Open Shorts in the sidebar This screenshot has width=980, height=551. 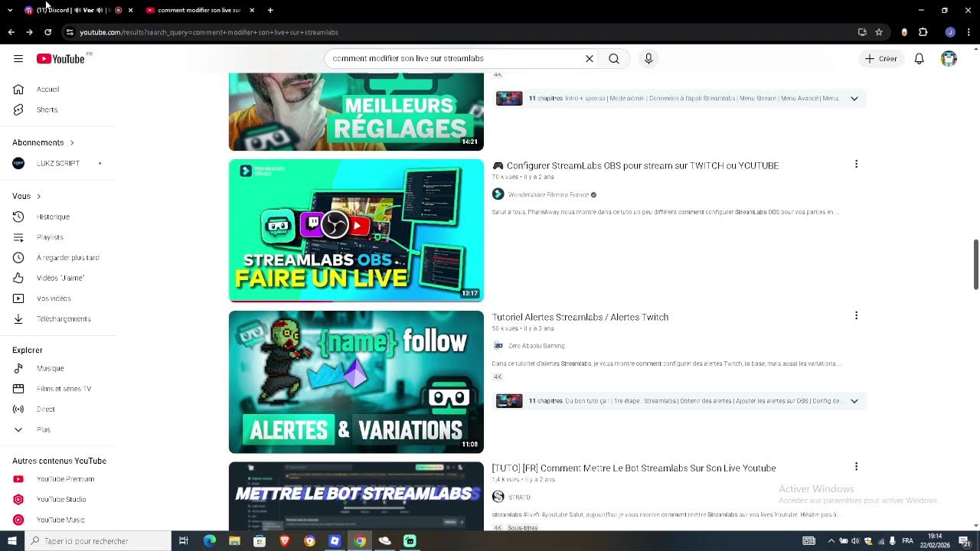[x=58, y=109]
